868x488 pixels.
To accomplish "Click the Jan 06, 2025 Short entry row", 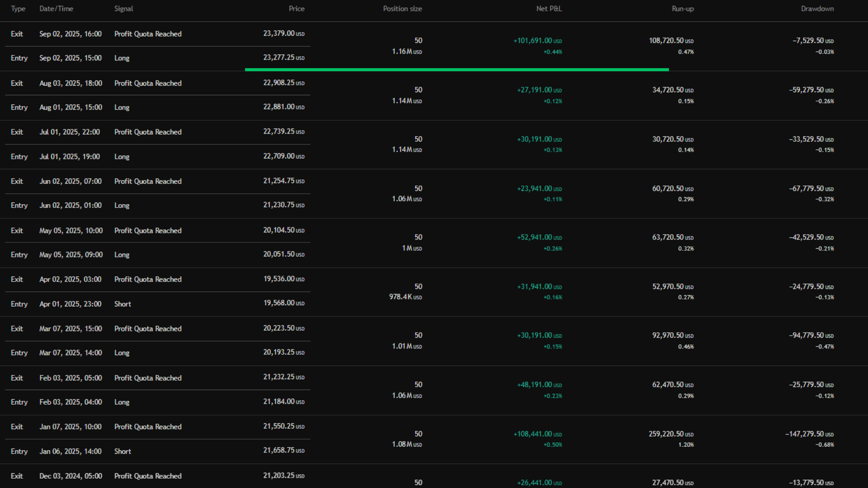I will 70,451.
